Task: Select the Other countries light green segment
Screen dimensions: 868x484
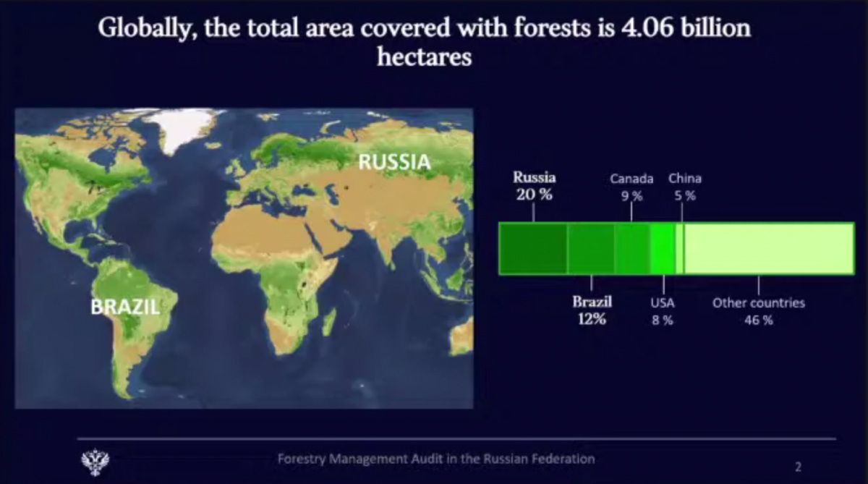Action: pyautogui.click(x=769, y=249)
